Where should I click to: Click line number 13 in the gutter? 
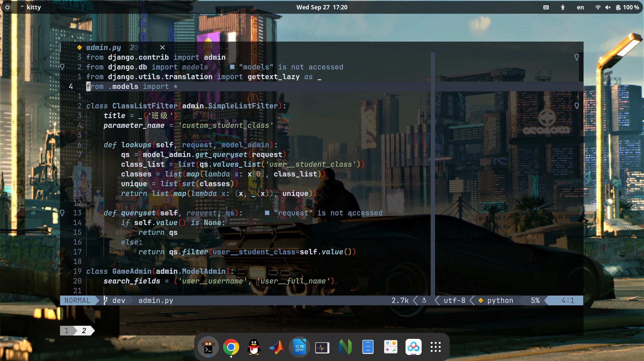(77, 213)
